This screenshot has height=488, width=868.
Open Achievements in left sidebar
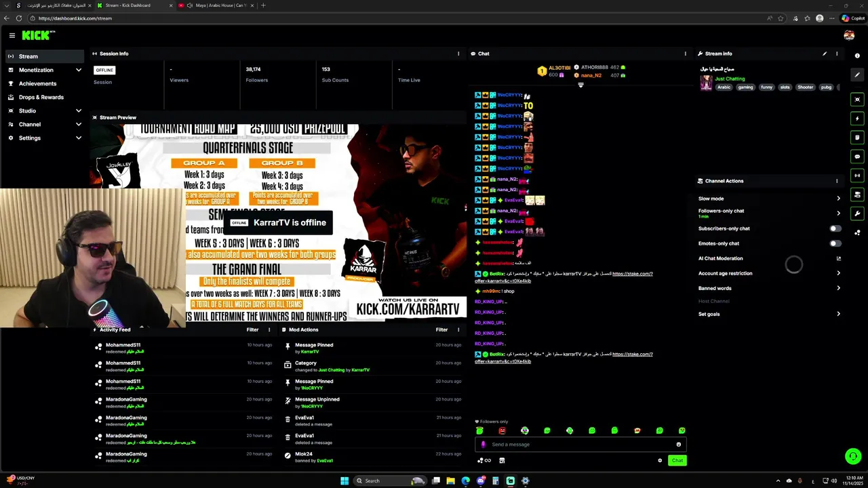pyautogui.click(x=45, y=83)
